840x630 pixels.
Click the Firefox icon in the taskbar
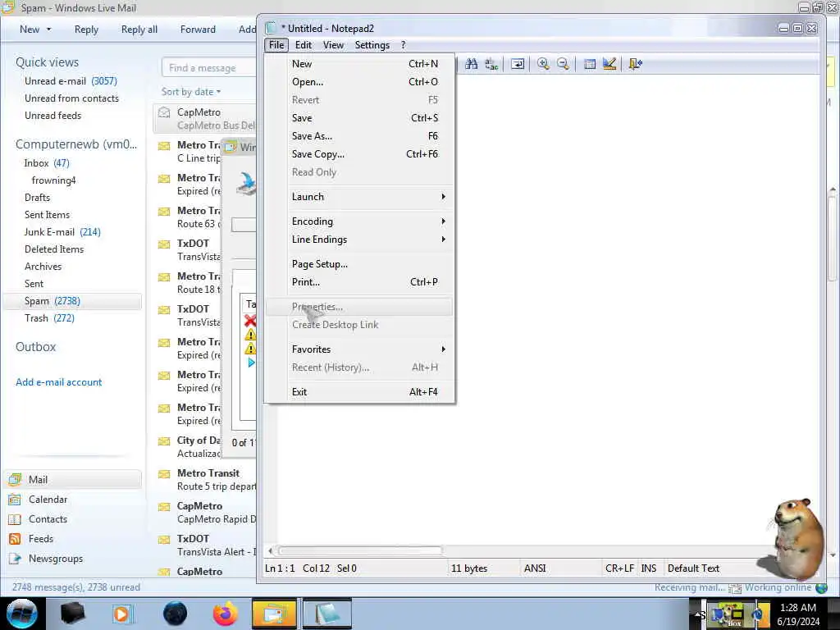226,614
